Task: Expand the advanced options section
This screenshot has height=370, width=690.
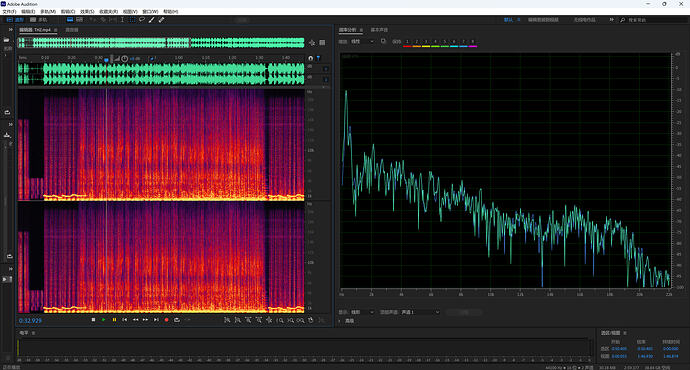Action: point(340,321)
